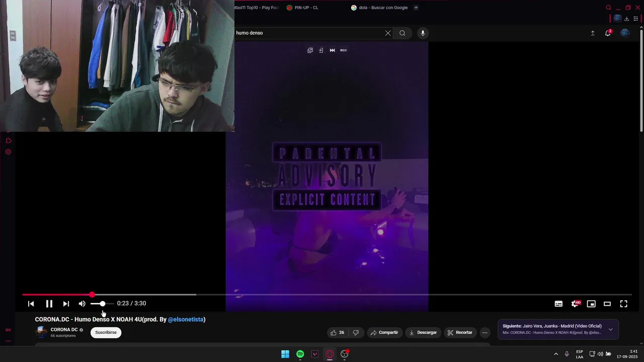Switch to the Top10 Play Football tab

[x=257, y=8]
